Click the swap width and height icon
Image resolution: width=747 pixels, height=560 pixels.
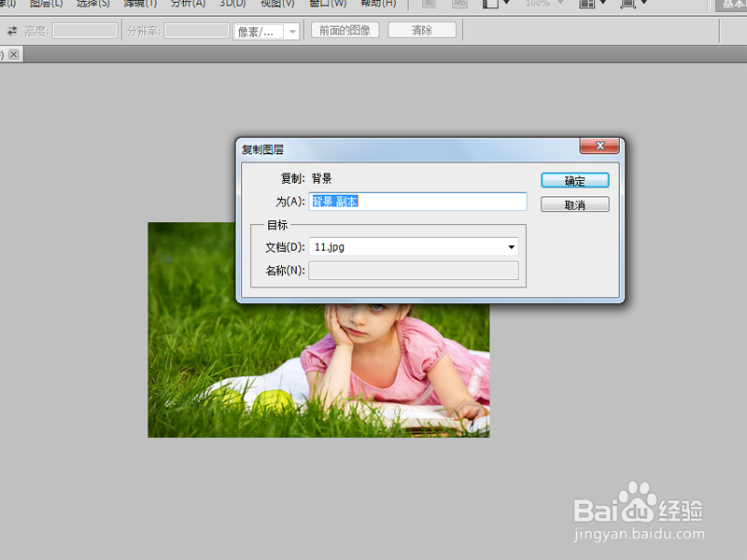pos(12,31)
